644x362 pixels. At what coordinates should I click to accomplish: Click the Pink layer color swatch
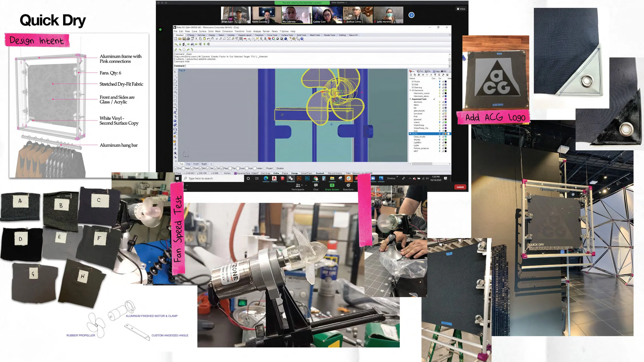point(445,117)
